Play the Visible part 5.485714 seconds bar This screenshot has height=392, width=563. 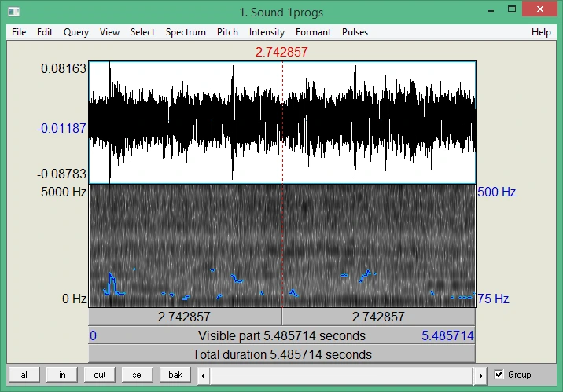click(281, 335)
